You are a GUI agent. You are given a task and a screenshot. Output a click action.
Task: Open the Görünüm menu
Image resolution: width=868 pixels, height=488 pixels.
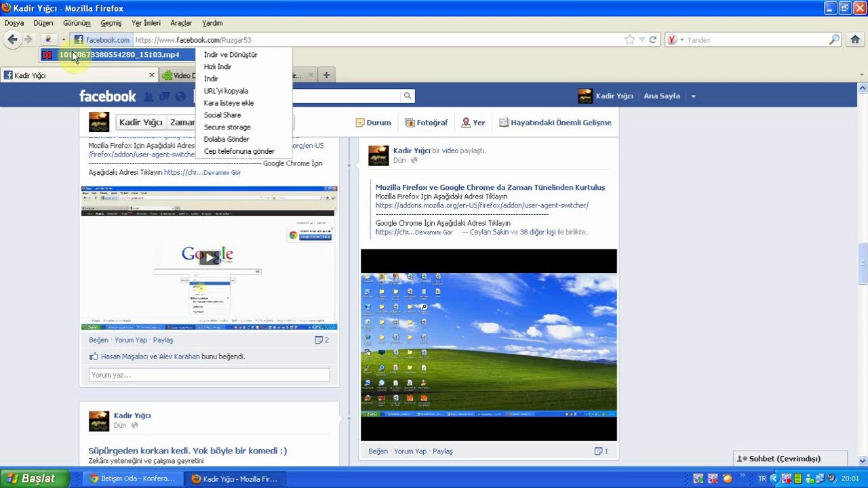(77, 23)
